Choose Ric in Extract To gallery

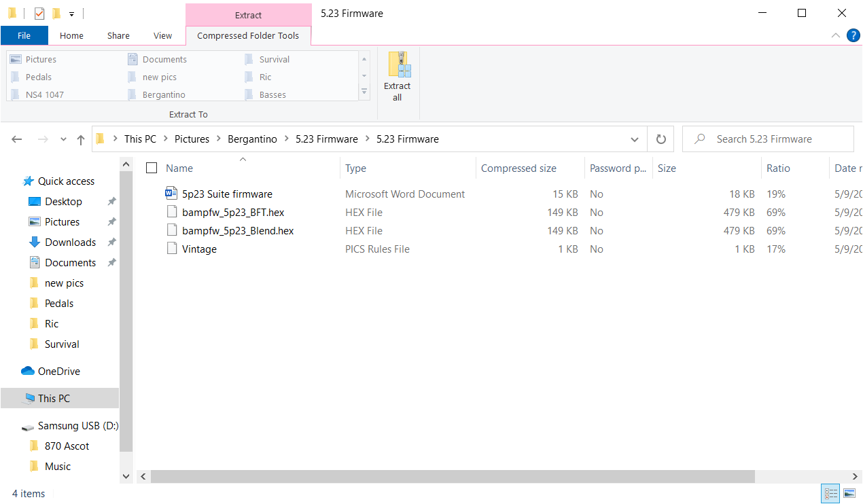265,77
